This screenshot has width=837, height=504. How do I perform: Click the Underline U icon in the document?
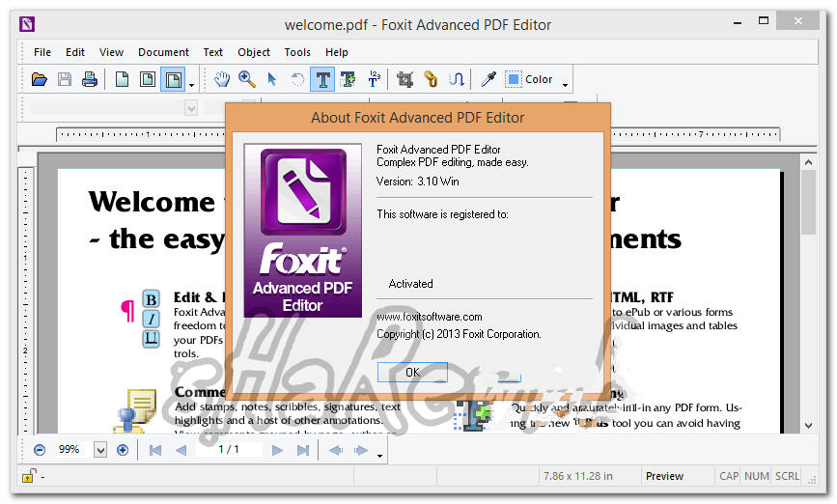click(x=151, y=339)
